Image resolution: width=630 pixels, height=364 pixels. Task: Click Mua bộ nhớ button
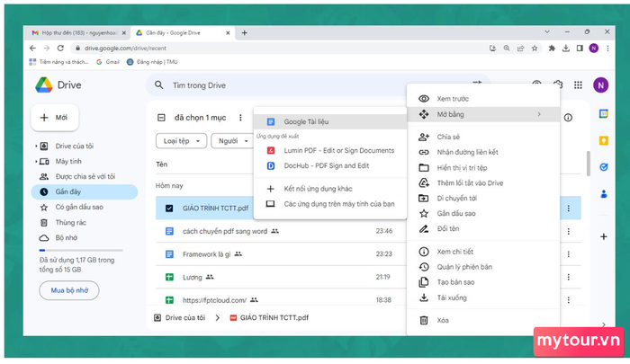(x=69, y=290)
